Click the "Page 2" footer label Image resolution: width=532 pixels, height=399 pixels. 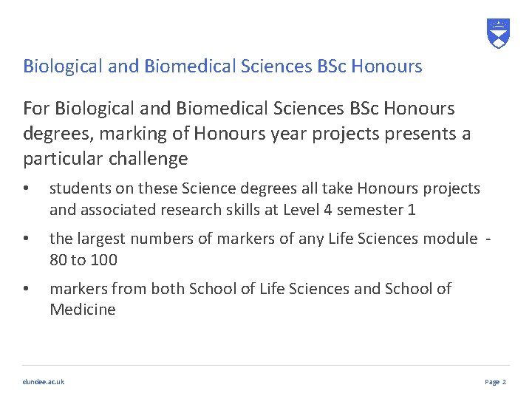tap(495, 381)
